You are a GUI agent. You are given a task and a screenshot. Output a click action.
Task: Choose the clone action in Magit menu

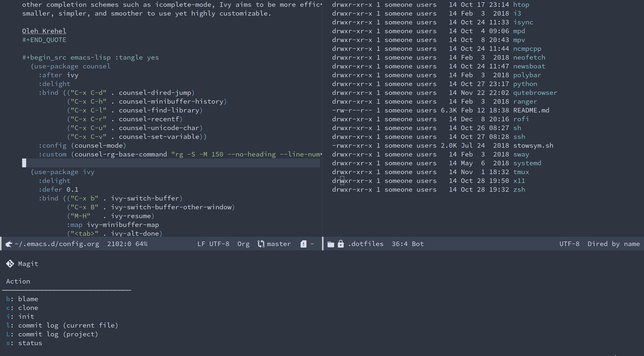click(28, 308)
